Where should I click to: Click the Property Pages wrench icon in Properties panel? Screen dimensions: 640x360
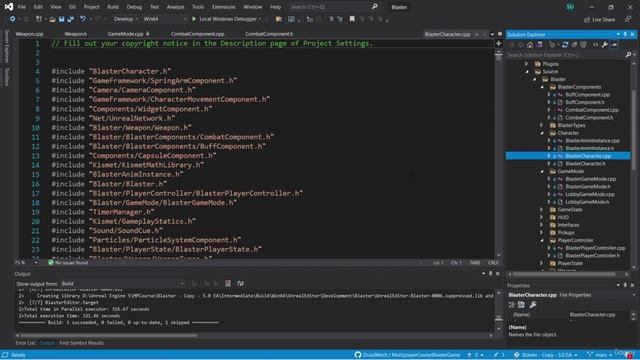click(x=533, y=304)
